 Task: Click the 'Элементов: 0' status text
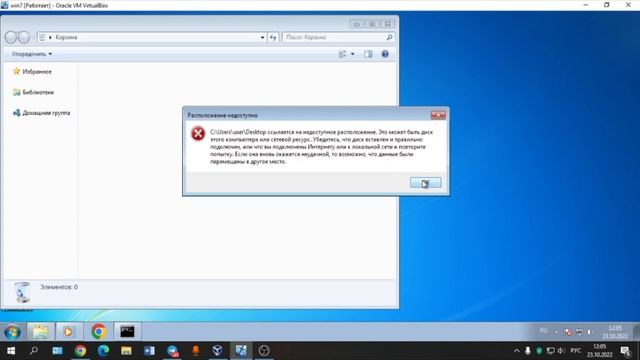tap(59, 287)
